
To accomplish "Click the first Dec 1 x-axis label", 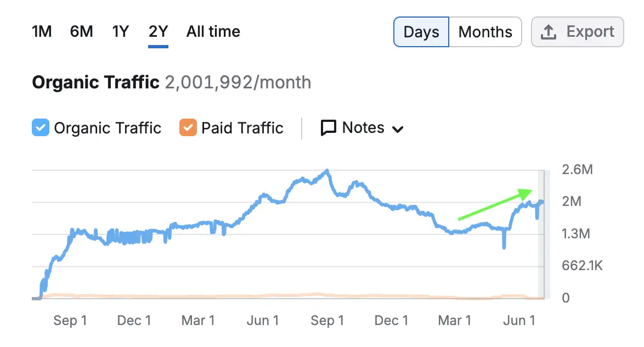I will click(x=134, y=320).
